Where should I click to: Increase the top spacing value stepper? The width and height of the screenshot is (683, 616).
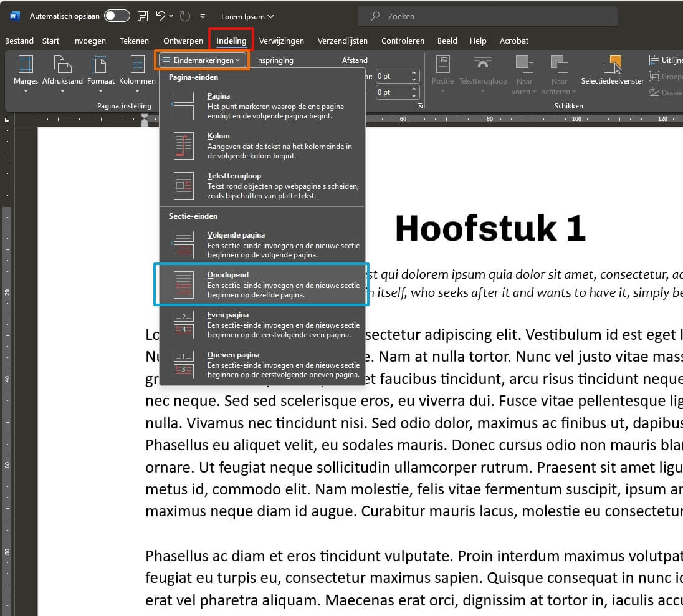click(x=414, y=73)
